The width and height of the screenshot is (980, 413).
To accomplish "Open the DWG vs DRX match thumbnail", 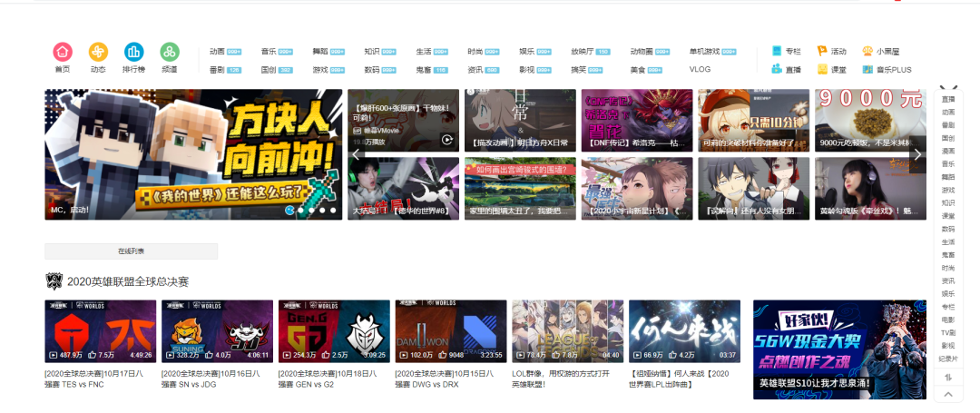I will point(451,331).
